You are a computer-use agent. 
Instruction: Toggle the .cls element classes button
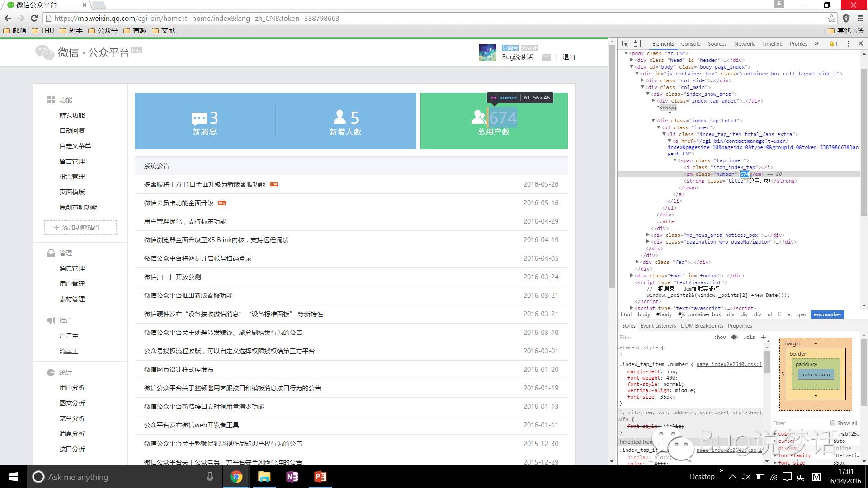pos(749,337)
